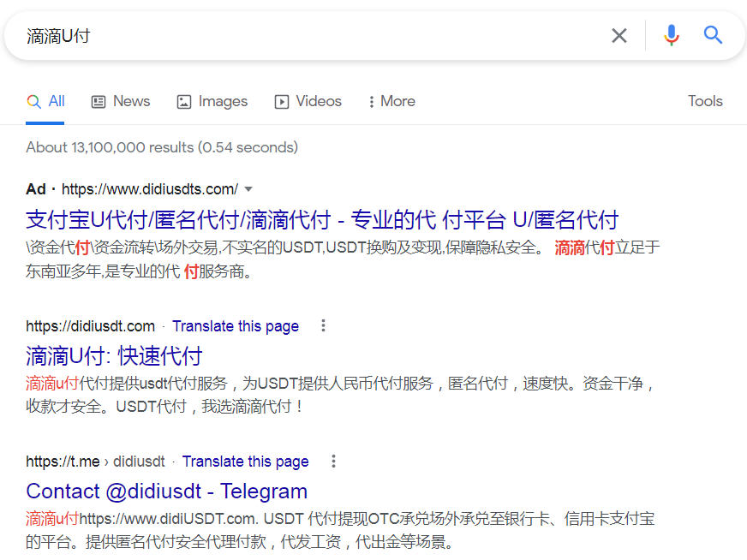This screenshot has width=747, height=560.
Task: Translate the t.me didiusdt result page
Action: click(245, 462)
